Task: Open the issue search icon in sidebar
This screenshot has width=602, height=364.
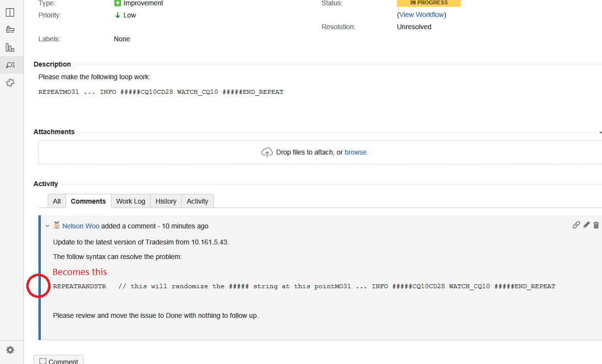Action: pyautogui.click(x=10, y=65)
